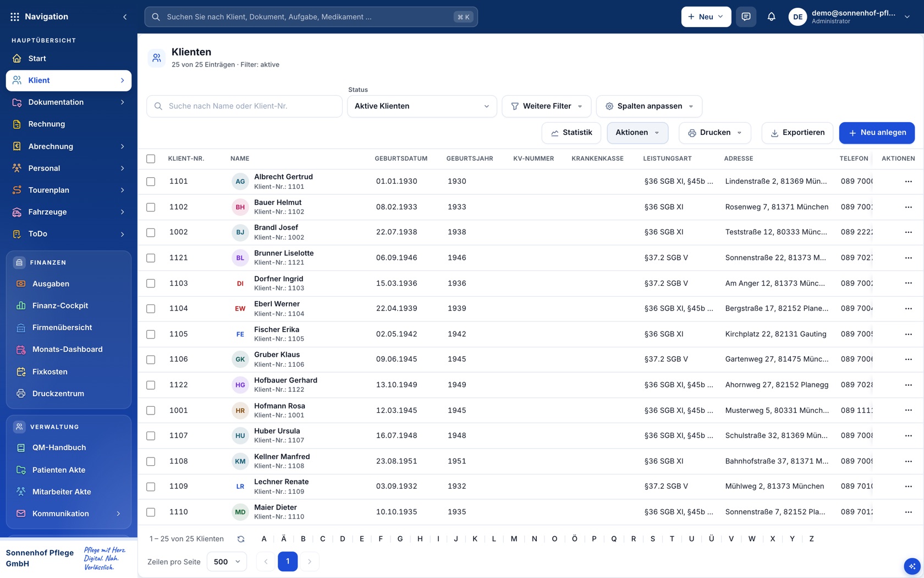Open row actions for Fischer Erika
Viewport: 924px width, 578px height.
(908, 334)
